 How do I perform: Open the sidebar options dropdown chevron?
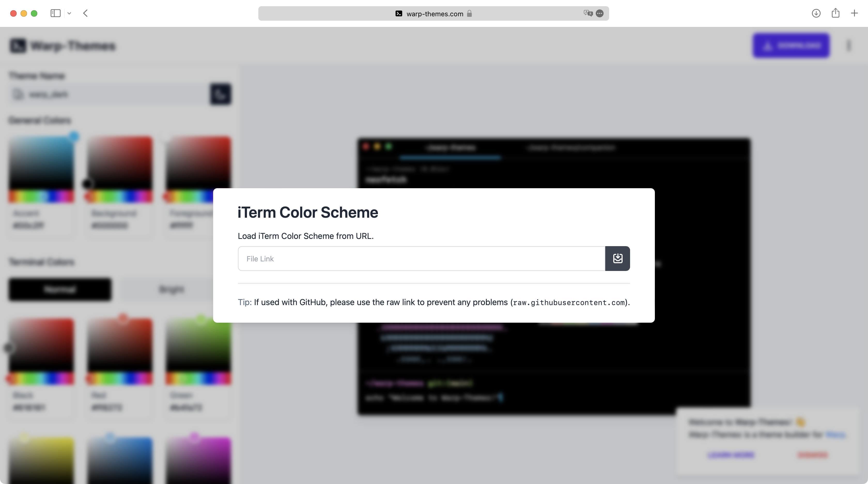click(69, 13)
